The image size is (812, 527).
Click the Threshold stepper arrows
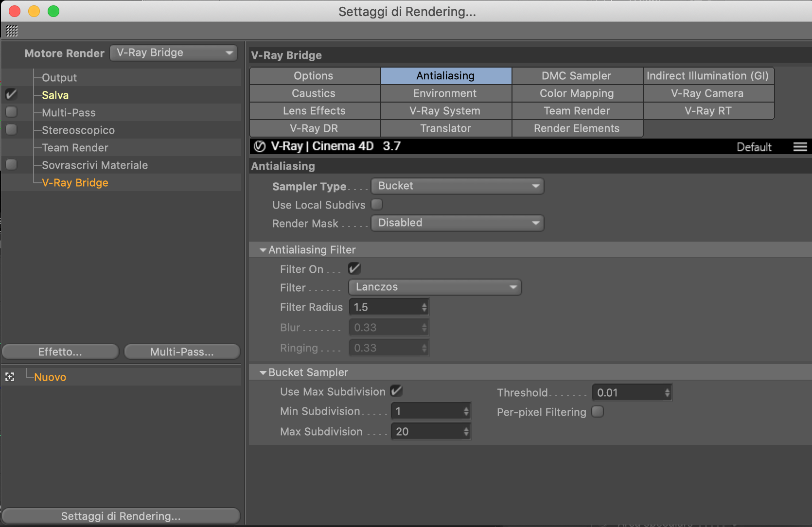[668, 393]
